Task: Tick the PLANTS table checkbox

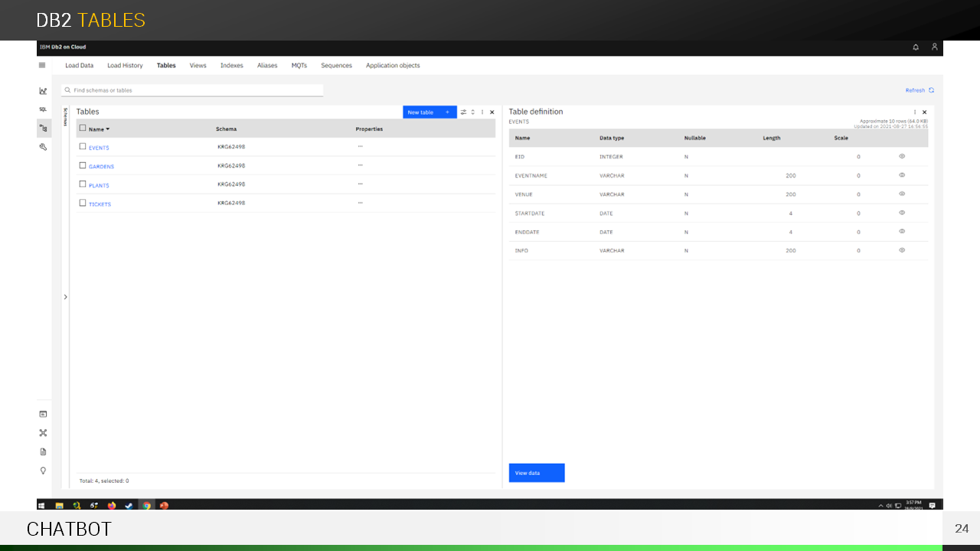Action: pyautogui.click(x=83, y=184)
